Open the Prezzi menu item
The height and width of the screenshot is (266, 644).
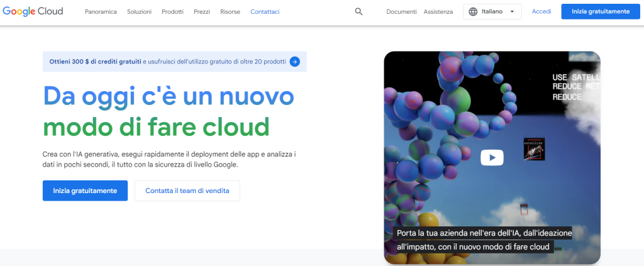[202, 12]
